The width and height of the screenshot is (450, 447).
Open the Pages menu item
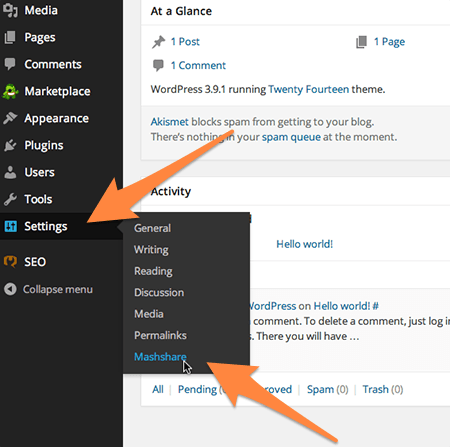40,38
